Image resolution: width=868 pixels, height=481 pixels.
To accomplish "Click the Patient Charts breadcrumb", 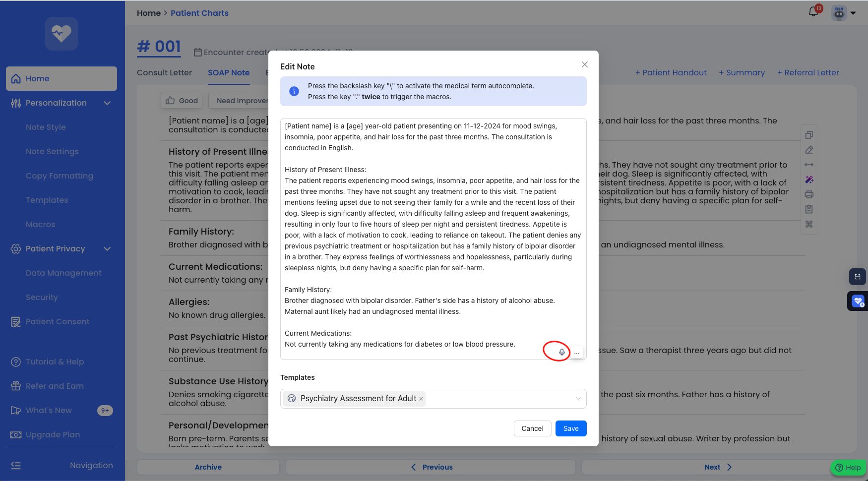I will [199, 13].
